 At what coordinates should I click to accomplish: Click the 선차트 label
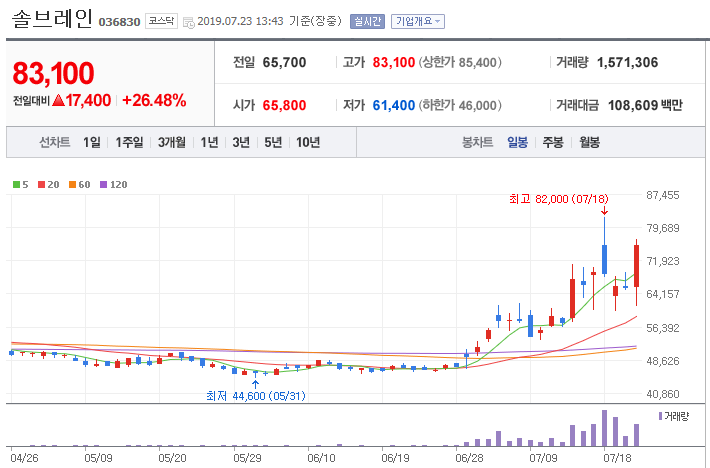point(54,143)
